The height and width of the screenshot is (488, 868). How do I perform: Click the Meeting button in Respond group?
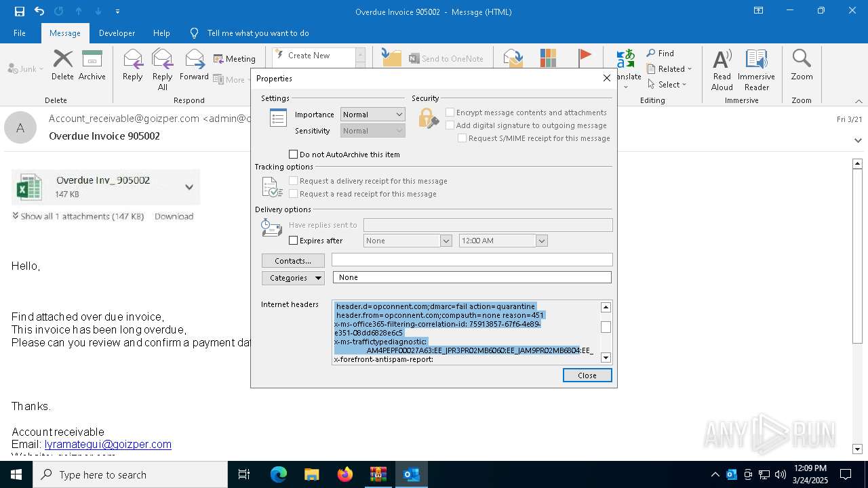(x=235, y=59)
